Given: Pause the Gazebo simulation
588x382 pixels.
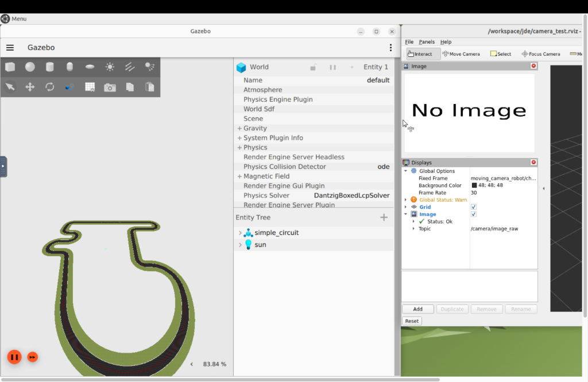Looking at the screenshot, I should (14, 357).
